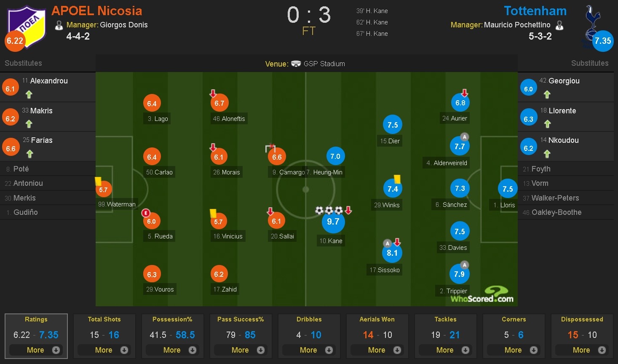Click the manager icon beside Mauricio Pochettino
618x364 pixels.
point(560,25)
